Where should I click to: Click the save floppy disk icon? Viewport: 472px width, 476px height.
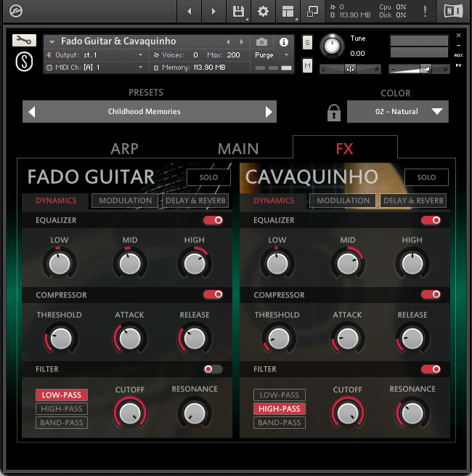pos(238,11)
